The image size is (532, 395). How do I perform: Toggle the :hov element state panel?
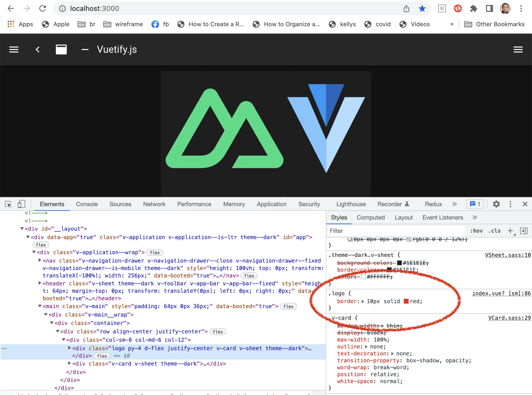tap(476, 231)
